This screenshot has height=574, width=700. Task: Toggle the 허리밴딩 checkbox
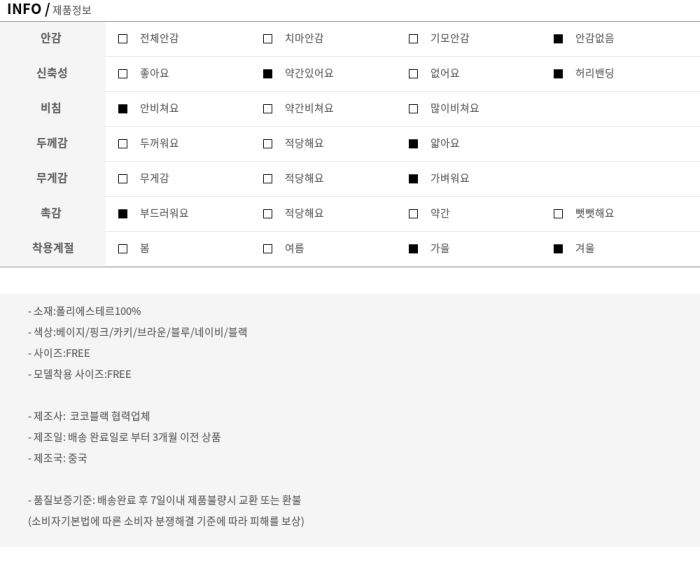[x=558, y=74]
